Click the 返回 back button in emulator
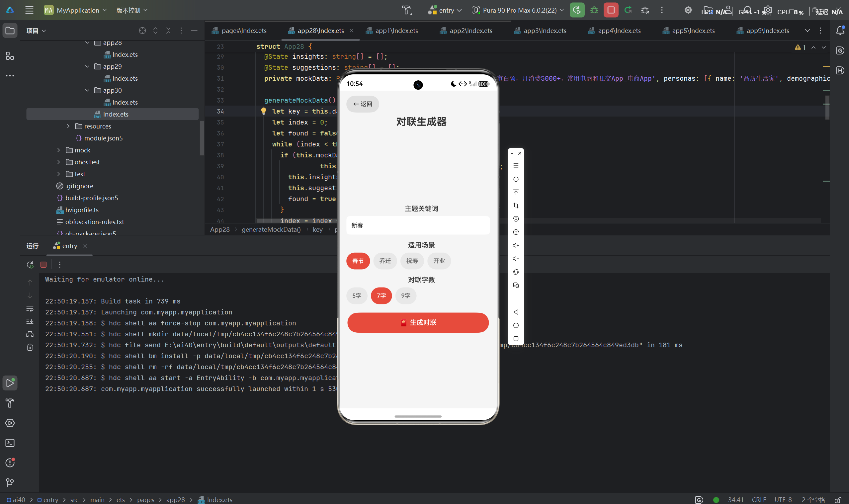849x504 pixels. tap(363, 104)
